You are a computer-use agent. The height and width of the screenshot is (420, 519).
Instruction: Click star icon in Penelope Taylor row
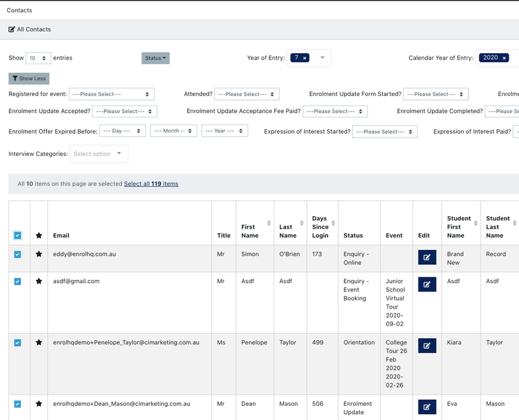pyautogui.click(x=39, y=342)
